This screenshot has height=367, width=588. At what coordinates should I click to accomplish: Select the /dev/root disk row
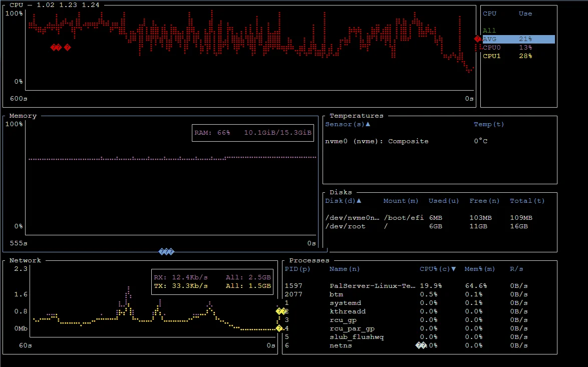click(345, 226)
